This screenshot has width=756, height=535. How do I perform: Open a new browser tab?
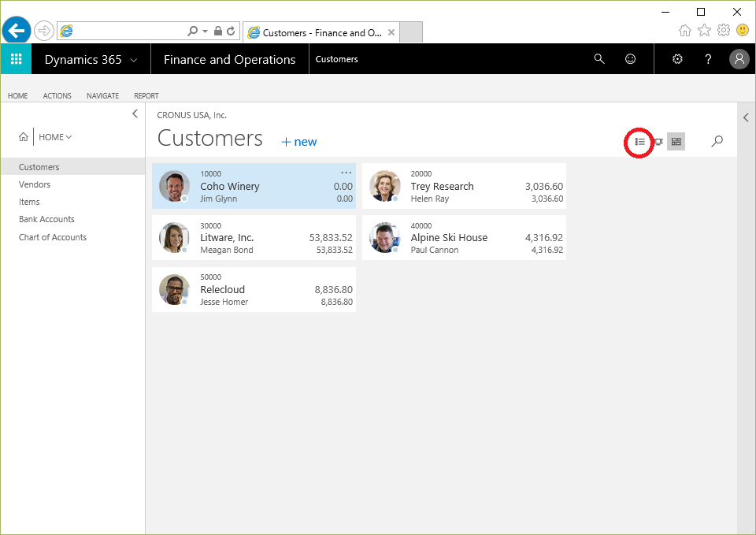pyautogui.click(x=411, y=32)
